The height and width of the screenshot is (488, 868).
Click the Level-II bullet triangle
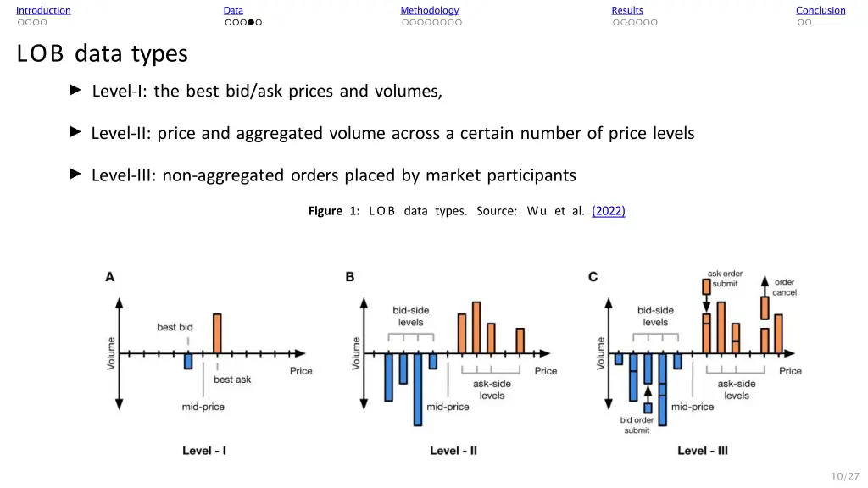[x=75, y=131]
